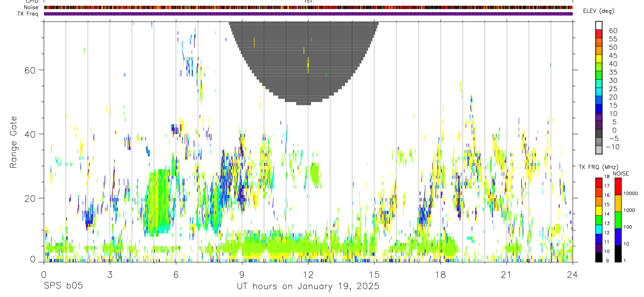Screen dimensions: 644x297
Task: Click the 'TX Freq' strip label at top left
Action: (29, 14)
